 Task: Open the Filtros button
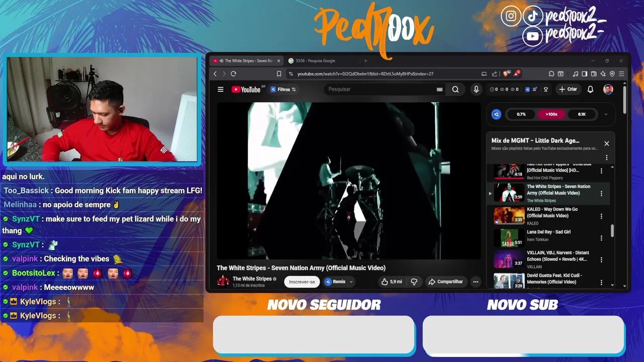[x=283, y=89]
